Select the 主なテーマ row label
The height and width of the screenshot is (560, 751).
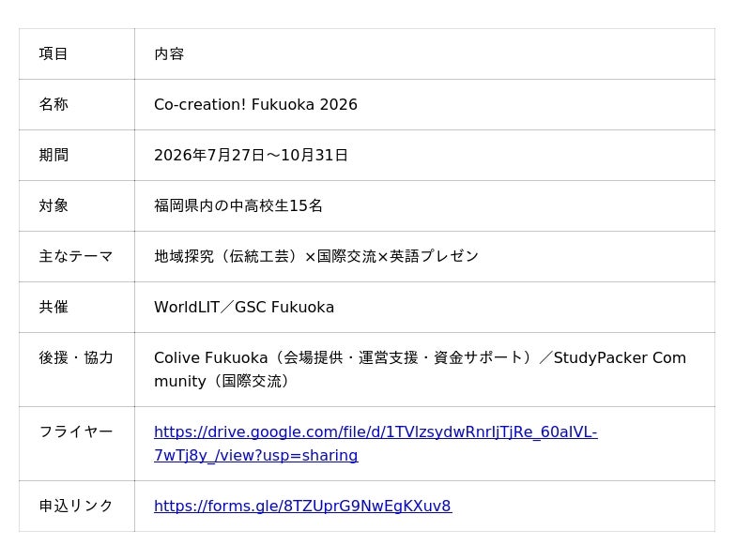click(x=76, y=256)
